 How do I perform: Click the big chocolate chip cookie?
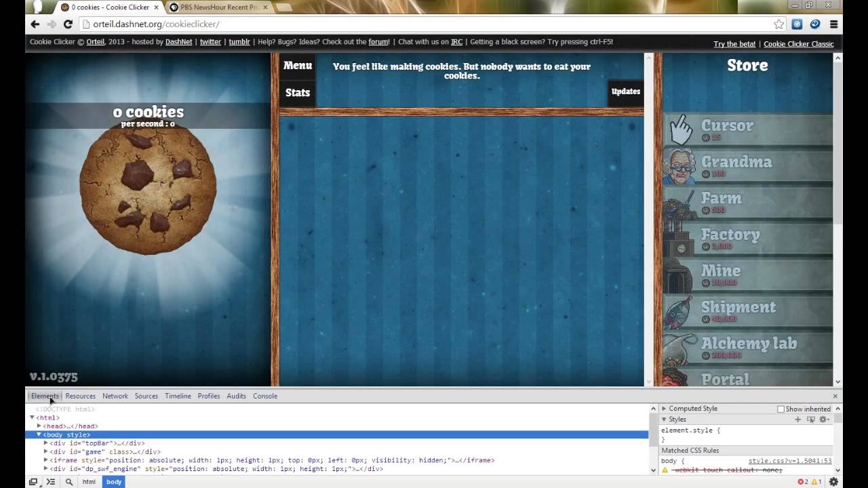[148, 188]
